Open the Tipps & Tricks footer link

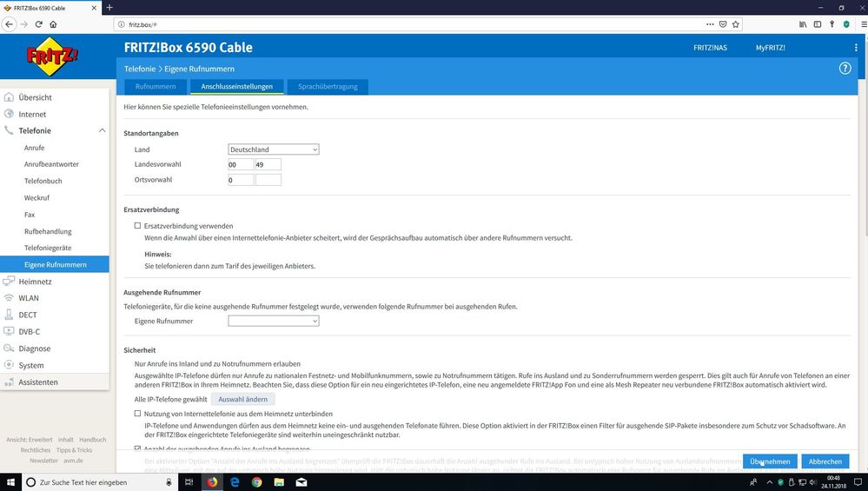(74, 450)
